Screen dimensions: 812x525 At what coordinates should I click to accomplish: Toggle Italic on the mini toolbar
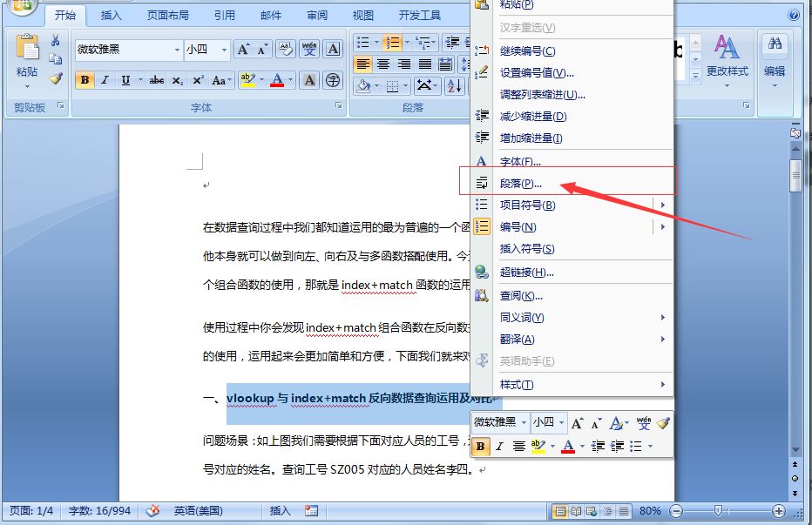tap(499, 447)
